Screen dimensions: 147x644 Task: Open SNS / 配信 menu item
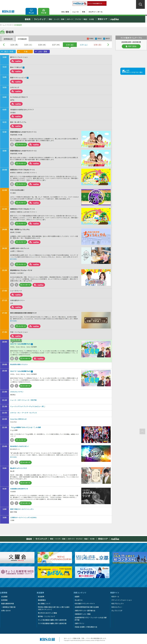click(x=65, y=12)
